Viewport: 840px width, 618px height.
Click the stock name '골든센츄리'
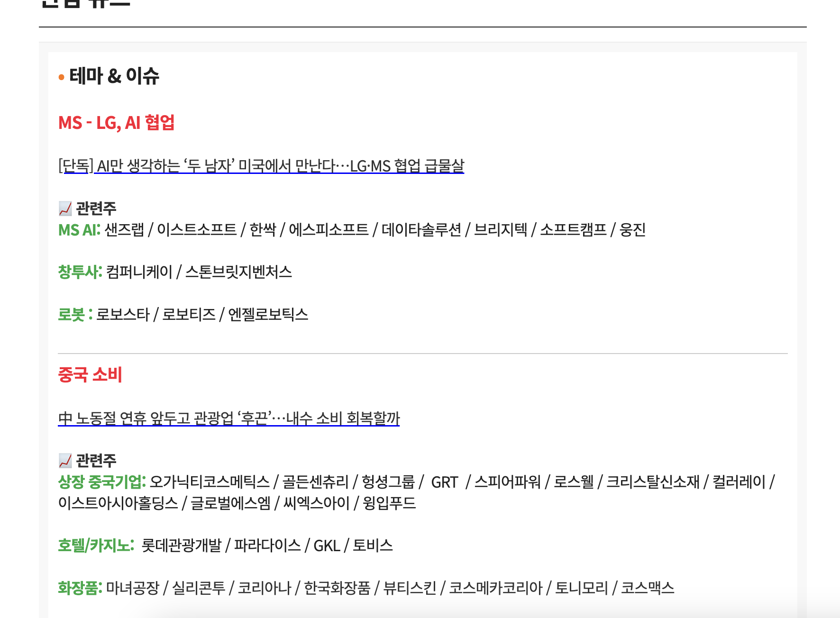coord(316,482)
